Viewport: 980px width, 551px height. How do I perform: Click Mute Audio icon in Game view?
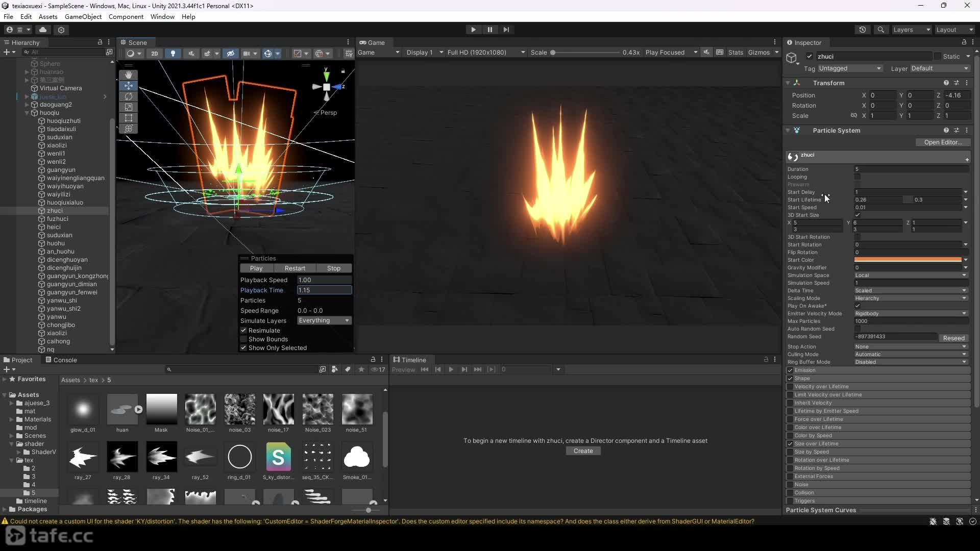pyautogui.click(x=706, y=53)
